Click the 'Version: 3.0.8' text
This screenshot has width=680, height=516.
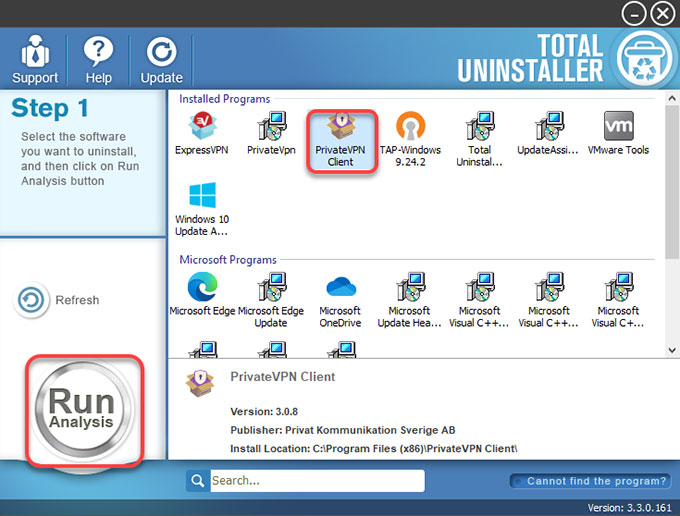point(264,411)
